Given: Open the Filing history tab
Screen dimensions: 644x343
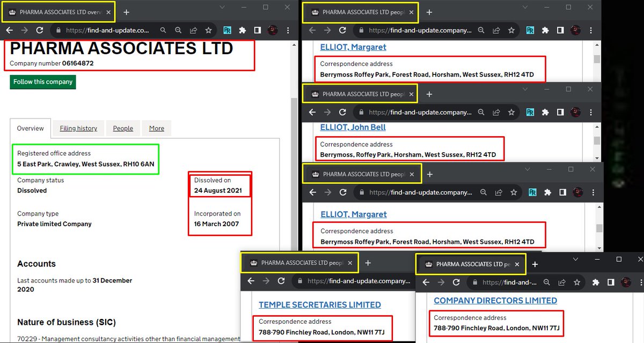Looking at the screenshot, I should [x=78, y=128].
